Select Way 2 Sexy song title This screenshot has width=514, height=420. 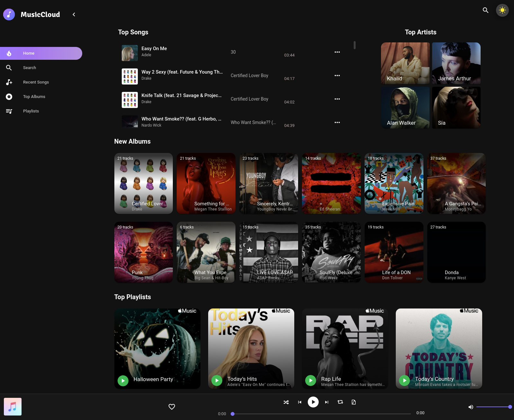point(182,72)
